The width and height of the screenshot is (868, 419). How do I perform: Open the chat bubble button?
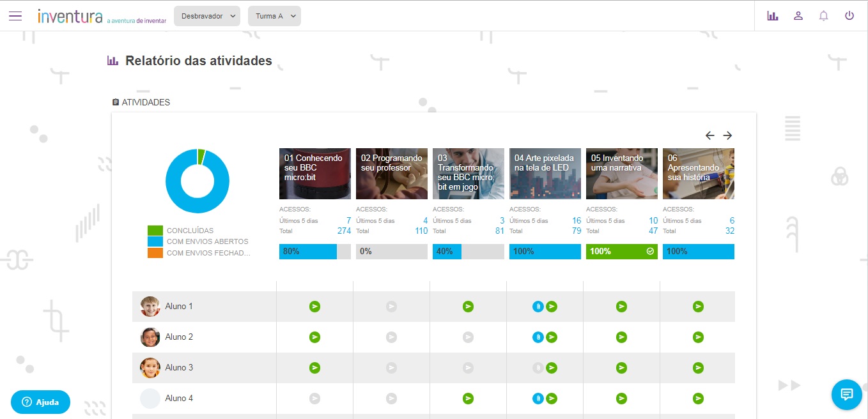click(x=846, y=394)
